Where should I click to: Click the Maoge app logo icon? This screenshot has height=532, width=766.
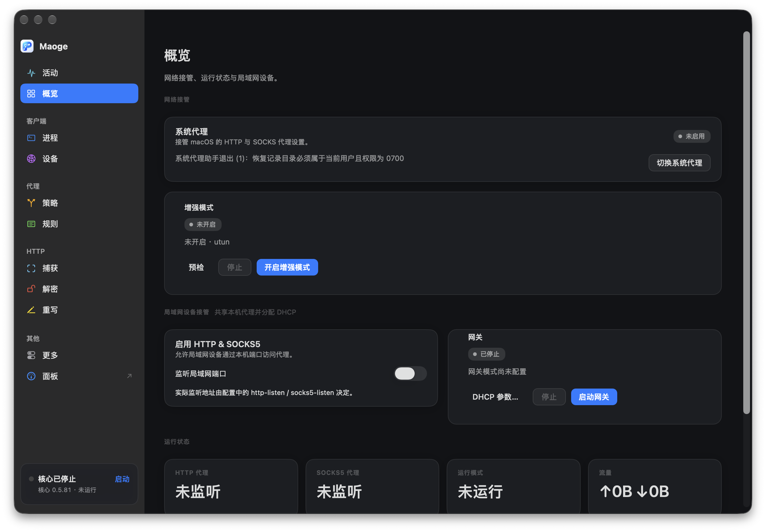[27, 46]
